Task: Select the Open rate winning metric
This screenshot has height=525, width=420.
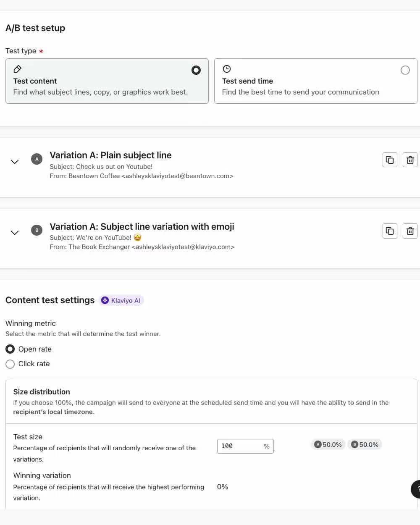Action: [10, 349]
